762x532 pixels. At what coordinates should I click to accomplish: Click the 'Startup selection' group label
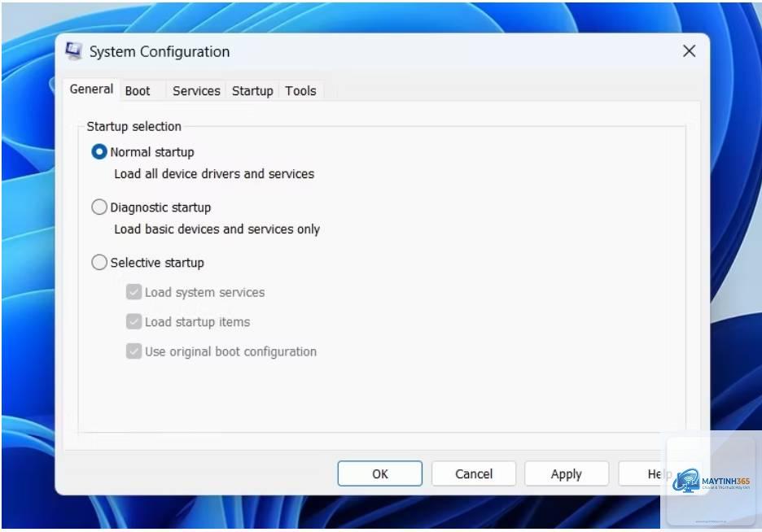tap(134, 127)
